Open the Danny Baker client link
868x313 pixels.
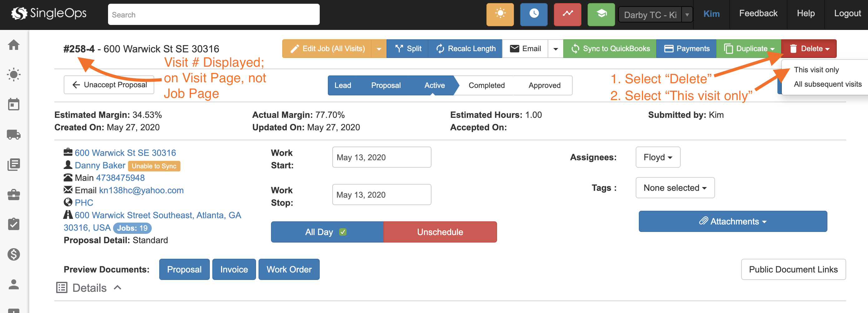(100, 165)
